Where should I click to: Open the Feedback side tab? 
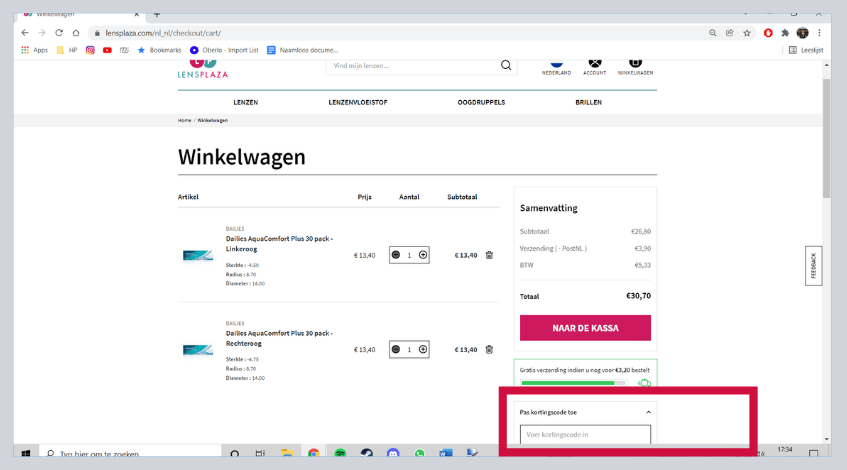[x=814, y=266]
